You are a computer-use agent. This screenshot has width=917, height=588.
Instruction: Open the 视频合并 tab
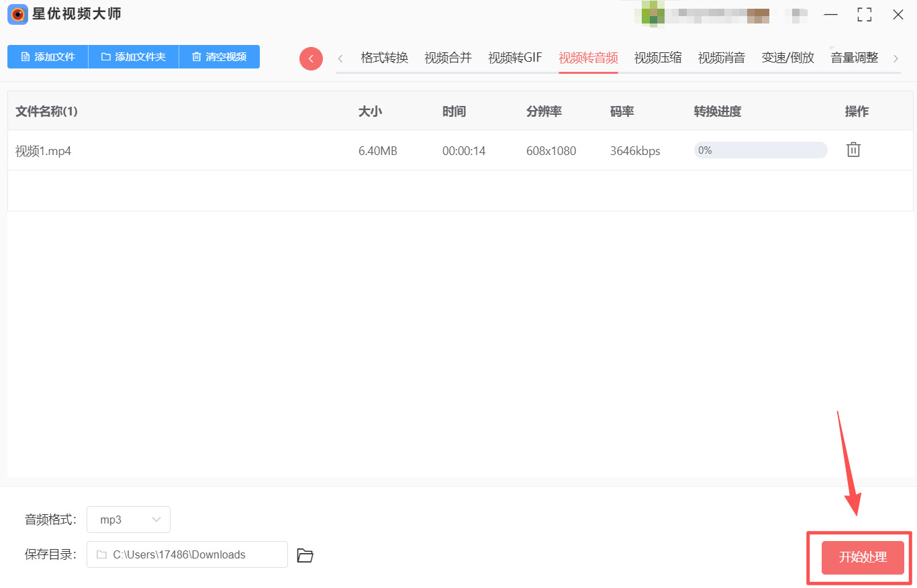coord(448,58)
